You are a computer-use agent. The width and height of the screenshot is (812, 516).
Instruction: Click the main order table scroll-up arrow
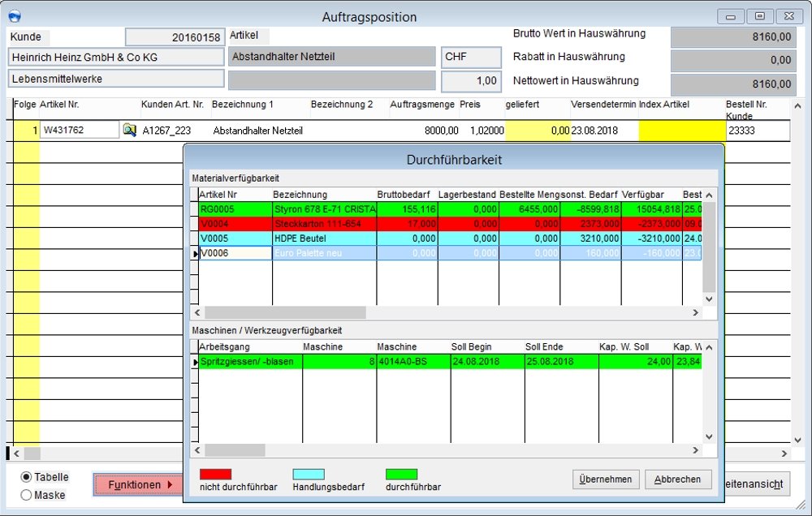click(797, 105)
